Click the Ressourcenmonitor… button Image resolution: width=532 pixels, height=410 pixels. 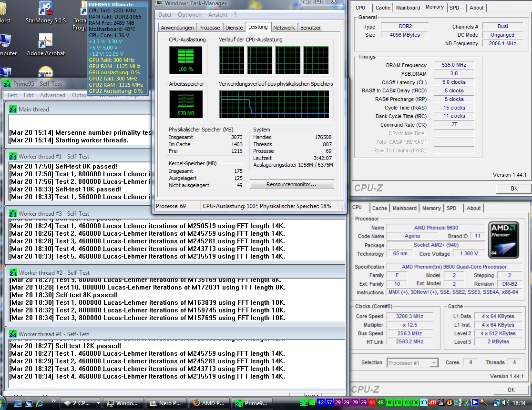coord(292,184)
